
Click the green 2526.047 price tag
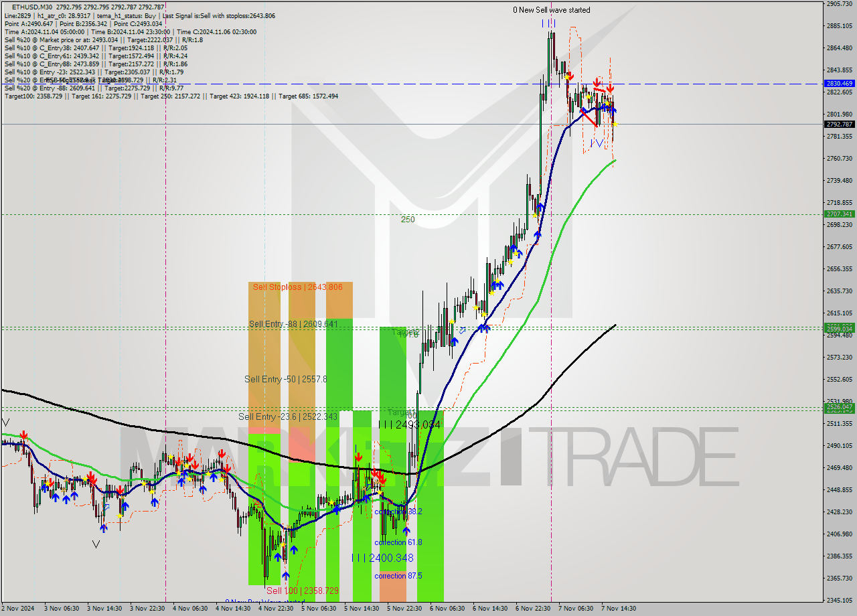tap(840, 407)
